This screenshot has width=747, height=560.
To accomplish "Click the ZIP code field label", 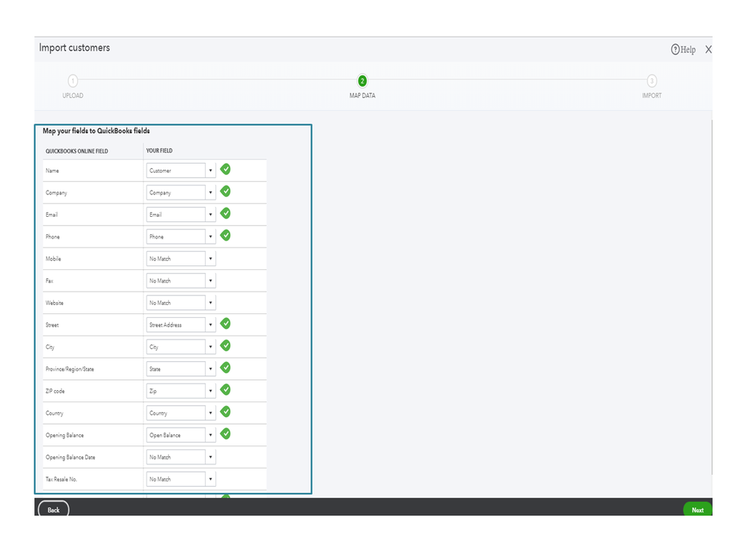I will 55,392.
